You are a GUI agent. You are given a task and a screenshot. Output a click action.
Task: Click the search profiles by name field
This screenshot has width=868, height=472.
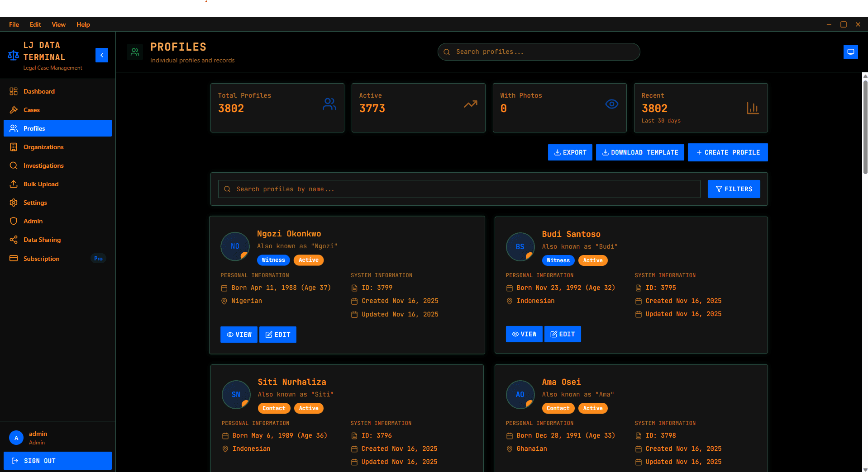[458, 189]
